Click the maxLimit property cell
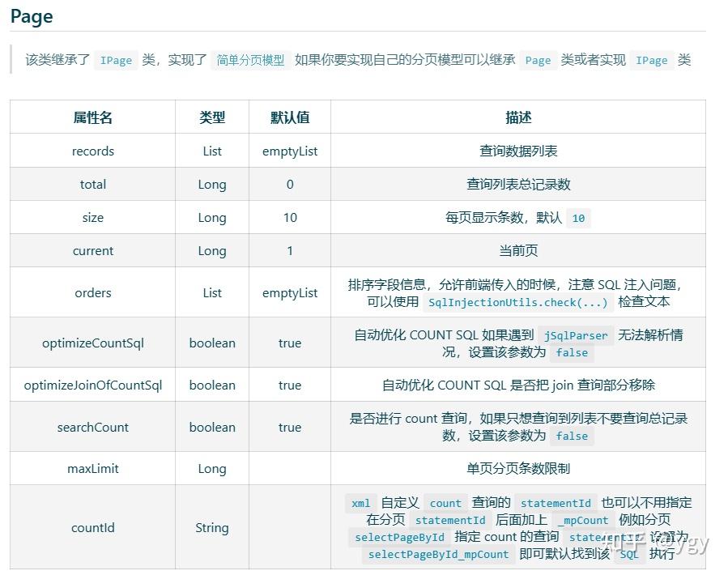Image resolution: width=728 pixels, height=575 pixels. (x=92, y=468)
